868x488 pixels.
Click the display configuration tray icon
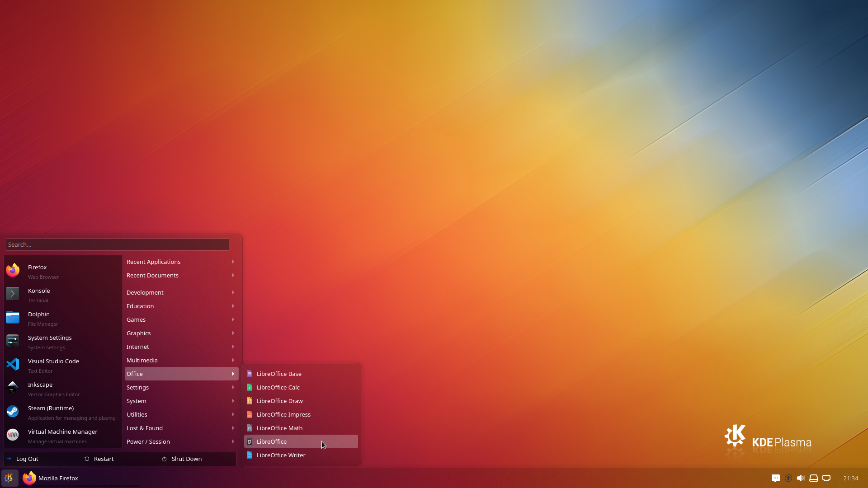click(x=826, y=478)
